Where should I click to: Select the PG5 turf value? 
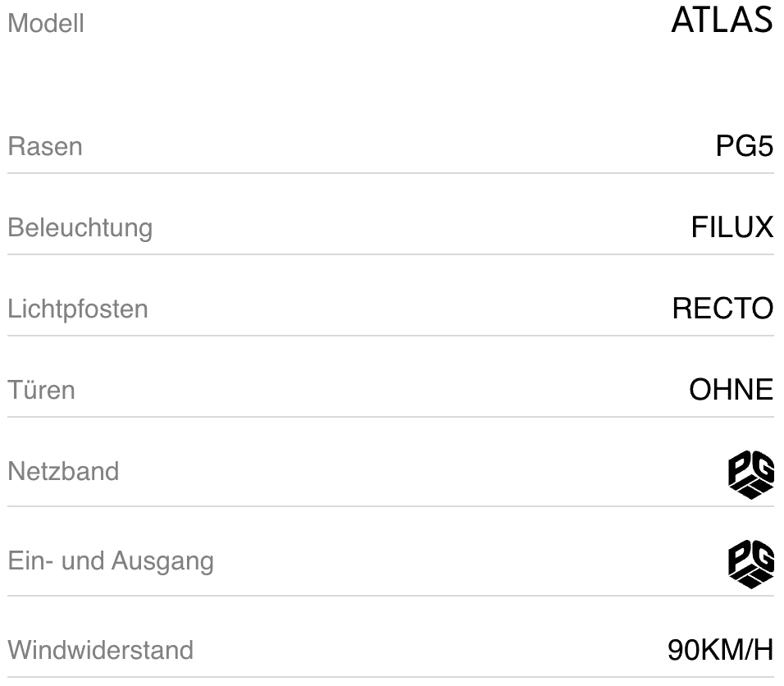coord(744,147)
